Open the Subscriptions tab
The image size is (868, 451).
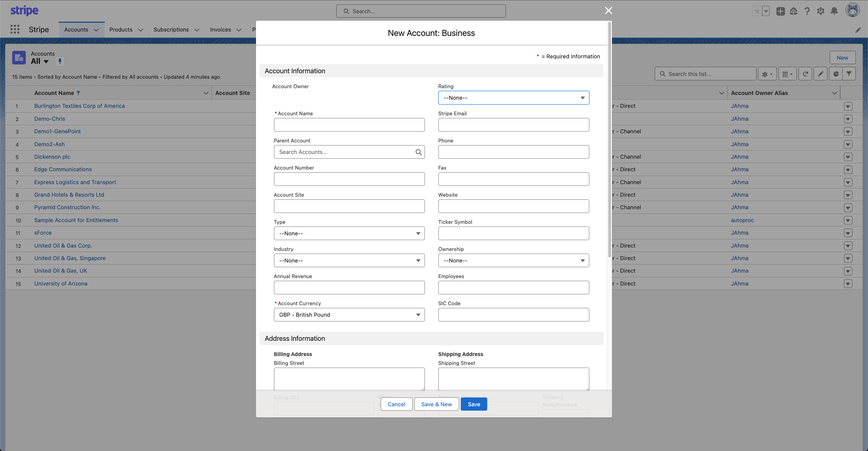(x=171, y=30)
